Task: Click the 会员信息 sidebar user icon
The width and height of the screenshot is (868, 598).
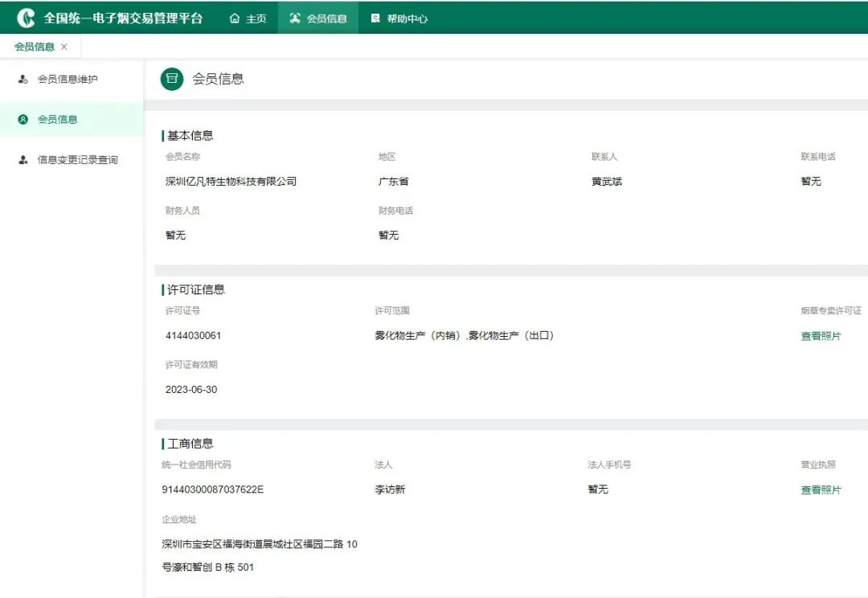Action: point(23,119)
